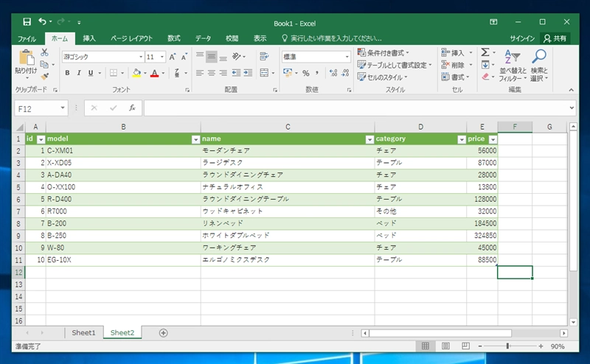Decrease indent in alignment group
Screen dimensions: 590x364
(x=236, y=73)
